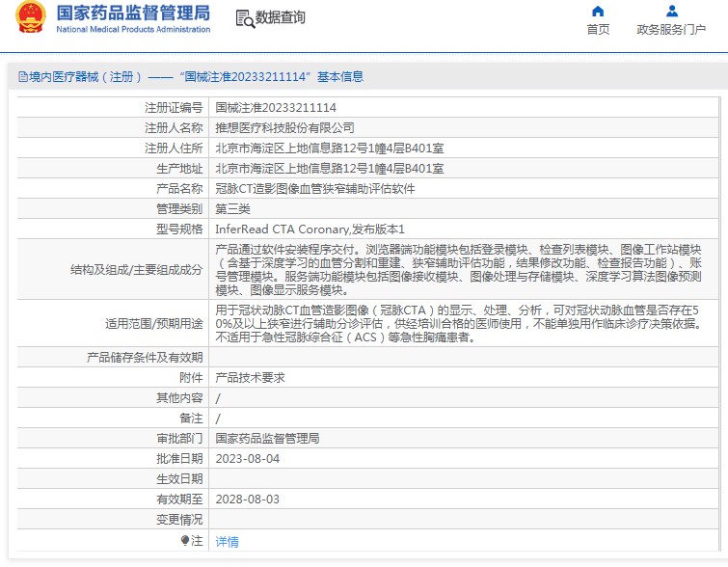Select 国家药品监督管理局 approval department value

pyautogui.click(x=267, y=439)
